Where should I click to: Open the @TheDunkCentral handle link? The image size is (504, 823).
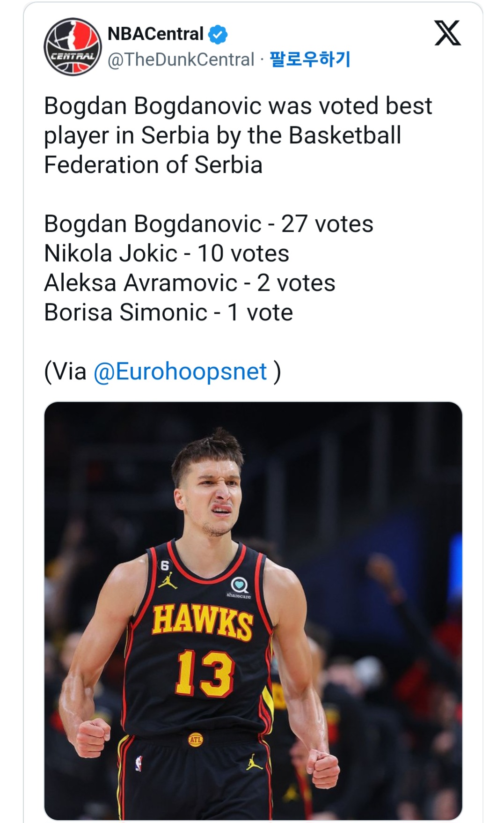pyautogui.click(x=181, y=59)
